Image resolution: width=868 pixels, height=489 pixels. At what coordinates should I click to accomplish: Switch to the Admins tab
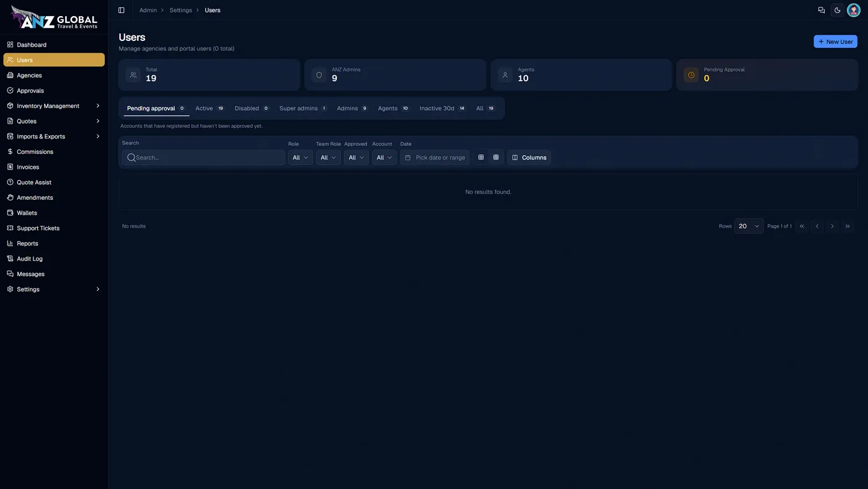point(352,109)
